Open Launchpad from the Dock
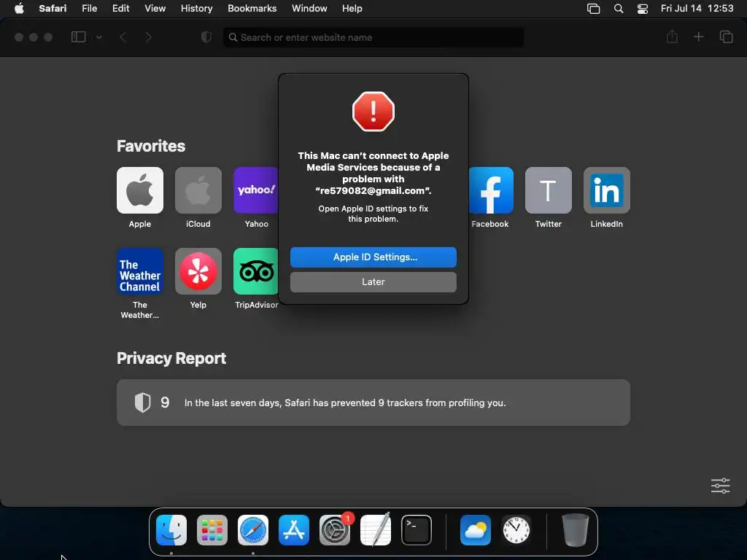747x560 pixels. tap(212, 530)
